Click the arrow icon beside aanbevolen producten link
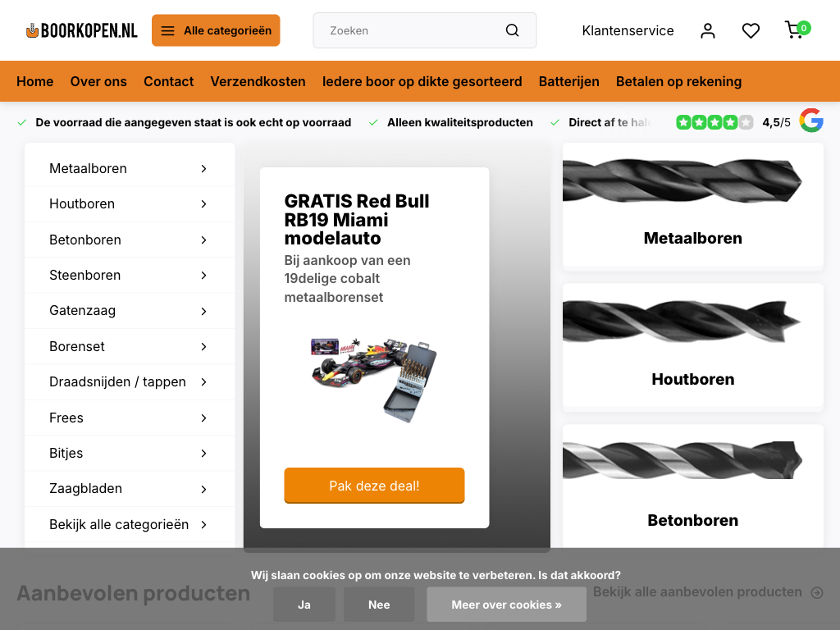840x630 pixels. pos(817,592)
